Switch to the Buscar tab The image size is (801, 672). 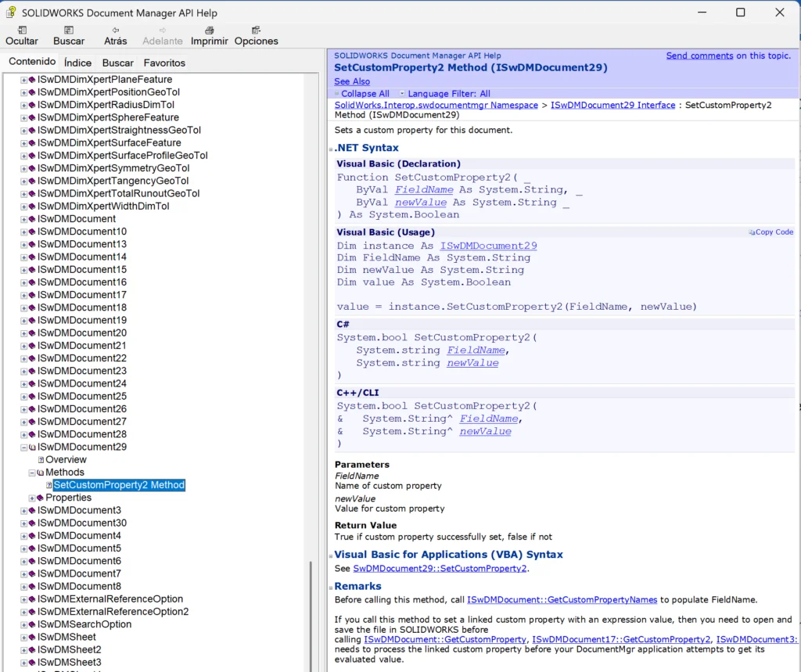coord(117,63)
